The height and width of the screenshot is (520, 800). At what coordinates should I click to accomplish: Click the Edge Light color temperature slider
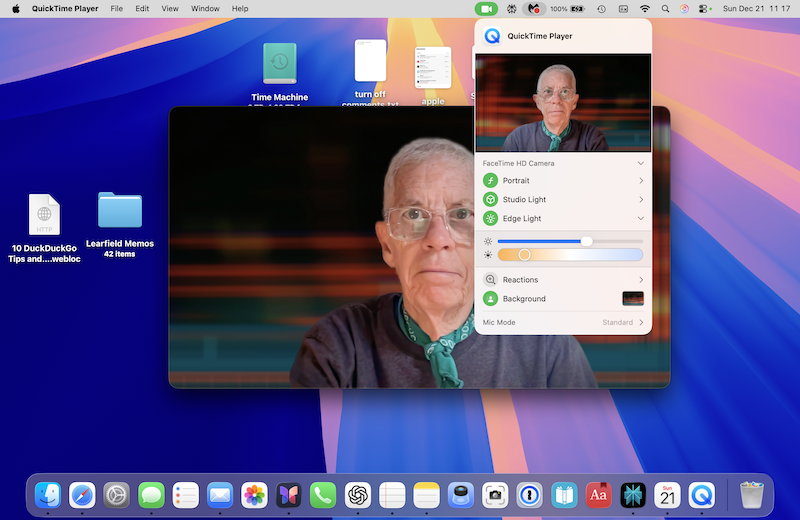524,255
